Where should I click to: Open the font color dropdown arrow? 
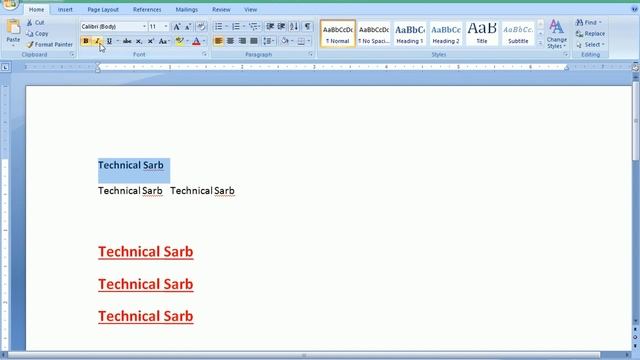[204, 41]
